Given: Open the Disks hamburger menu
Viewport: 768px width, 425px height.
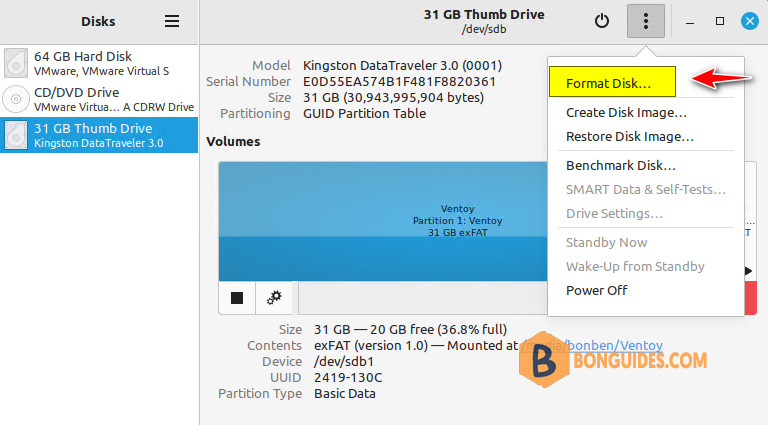Looking at the screenshot, I should (x=171, y=21).
